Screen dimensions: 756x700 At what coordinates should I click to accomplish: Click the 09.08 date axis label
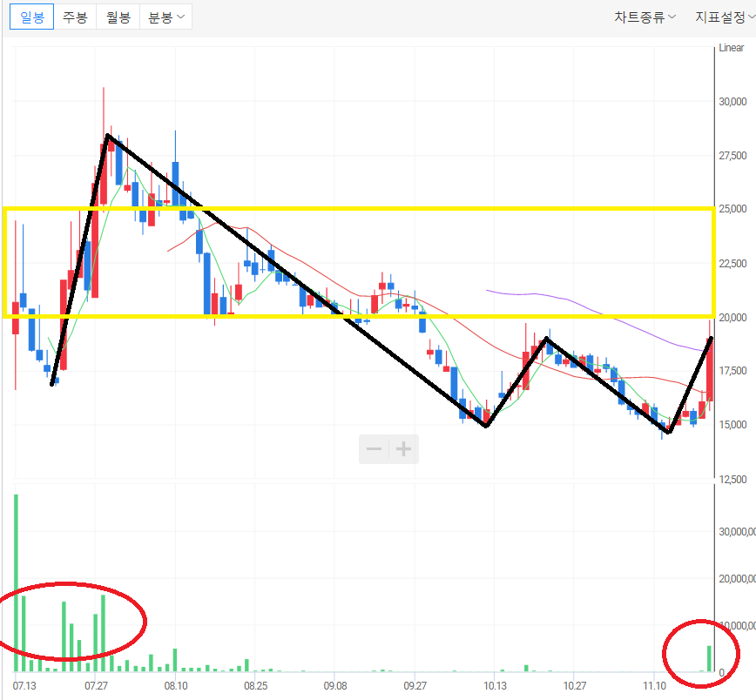335,685
